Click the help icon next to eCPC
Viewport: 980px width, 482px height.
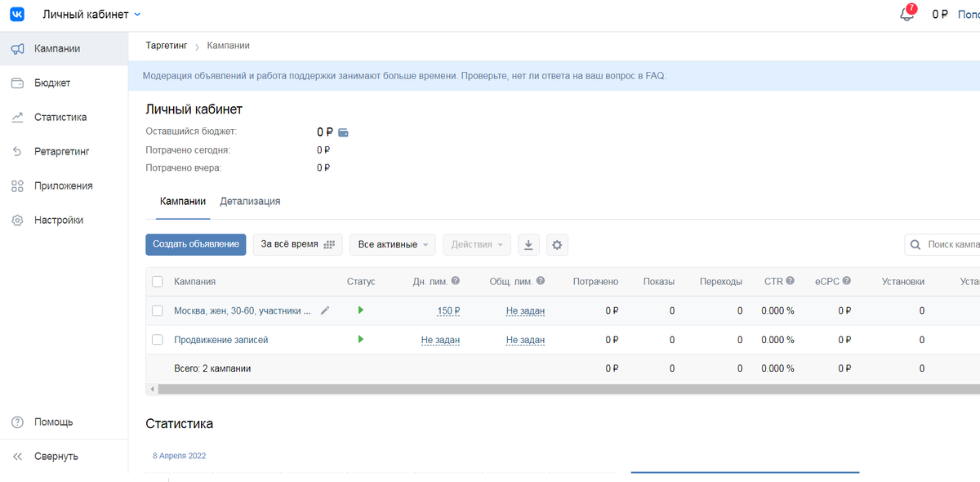click(847, 281)
